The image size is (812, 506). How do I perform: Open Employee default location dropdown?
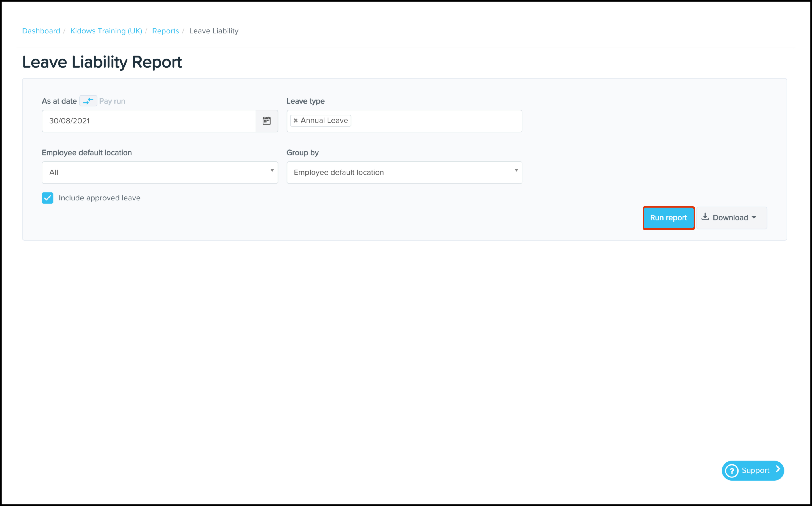[160, 173]
